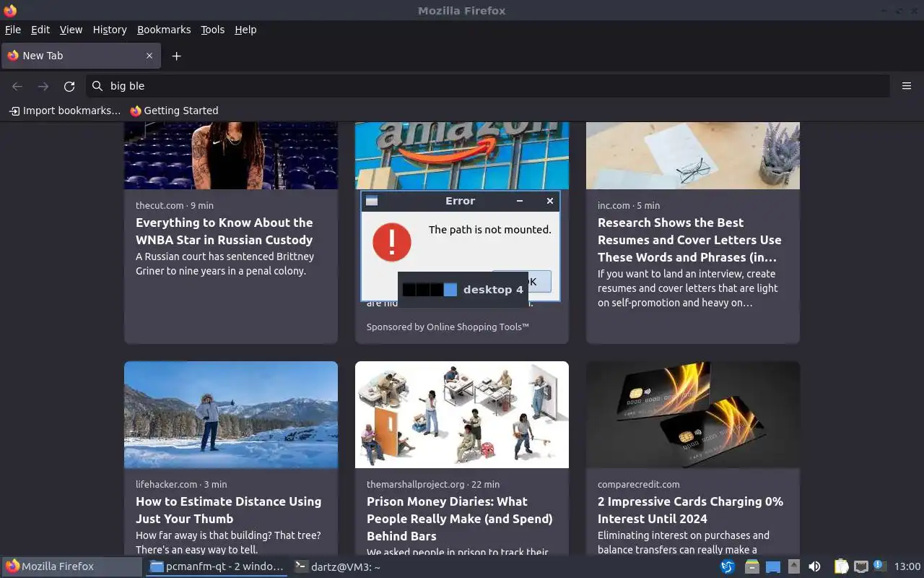The width and height of the screenshot is (924, 578).
Task: Click the black credit cards thumbnail
Action: click(x=693, y=415)
